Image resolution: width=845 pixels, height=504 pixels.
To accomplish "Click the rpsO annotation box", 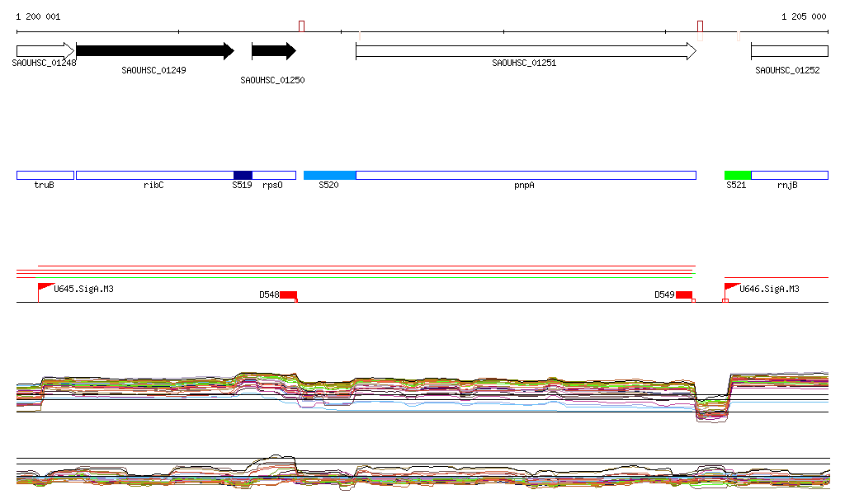I will click(274, 175).
